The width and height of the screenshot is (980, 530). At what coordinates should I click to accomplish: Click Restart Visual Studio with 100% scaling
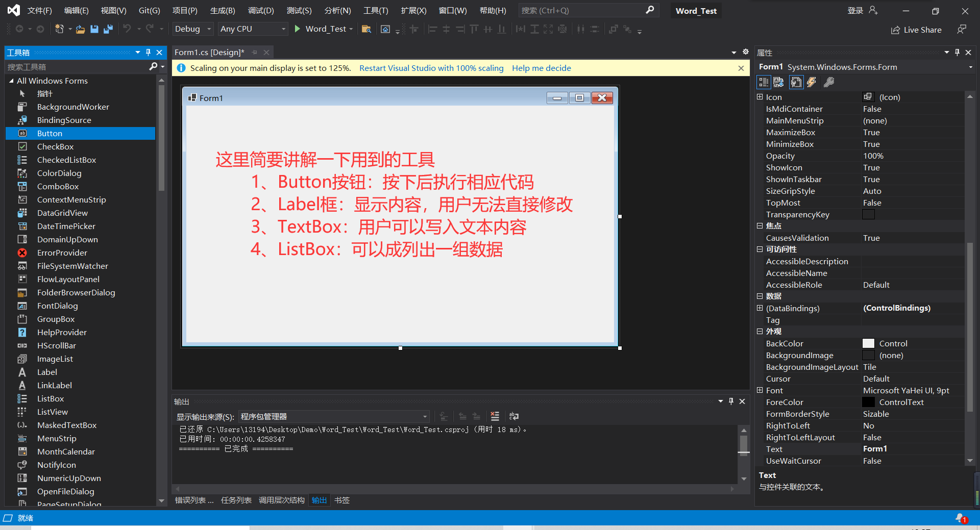pos(431,68)
